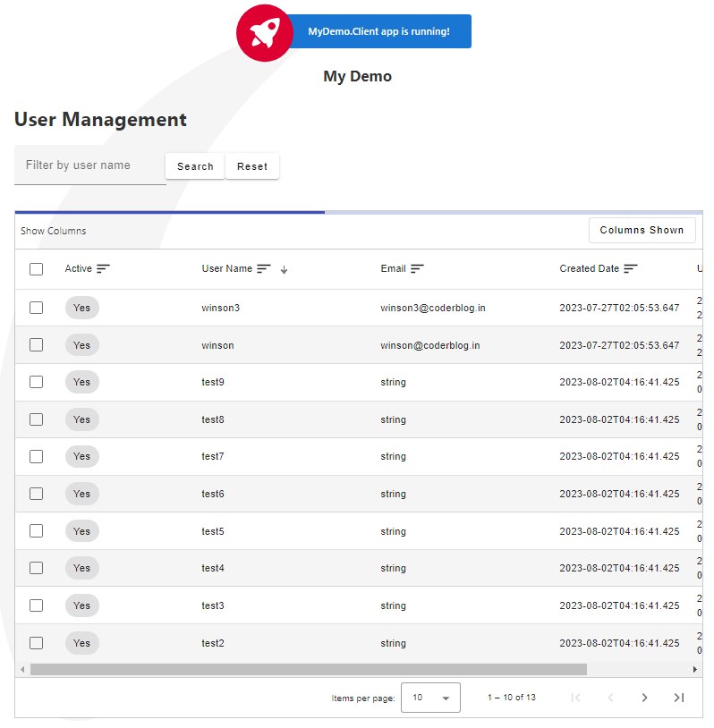Image resolution: width=714 pixels, height=728 pixels.
Task: Select the checkbox for winson@coderblog.in row
Action: (x=36, y=345)
